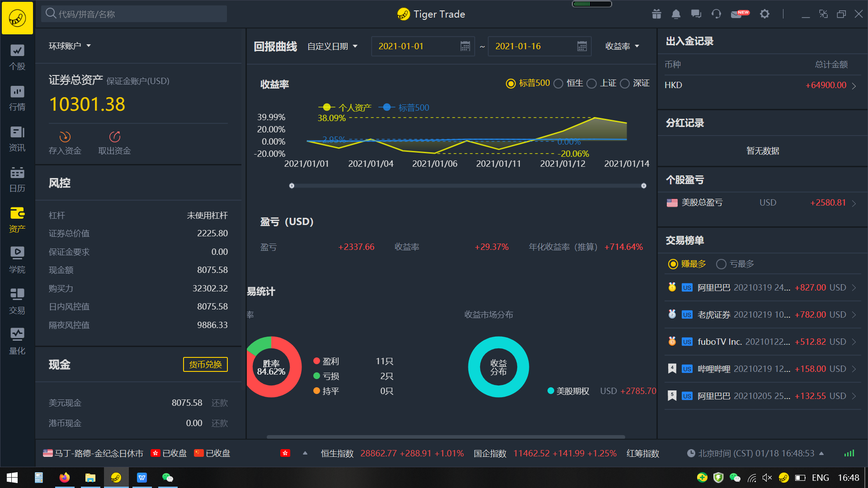
Task: Click the 取出资金 withdraw funds icon
Action: click(115, 136)
